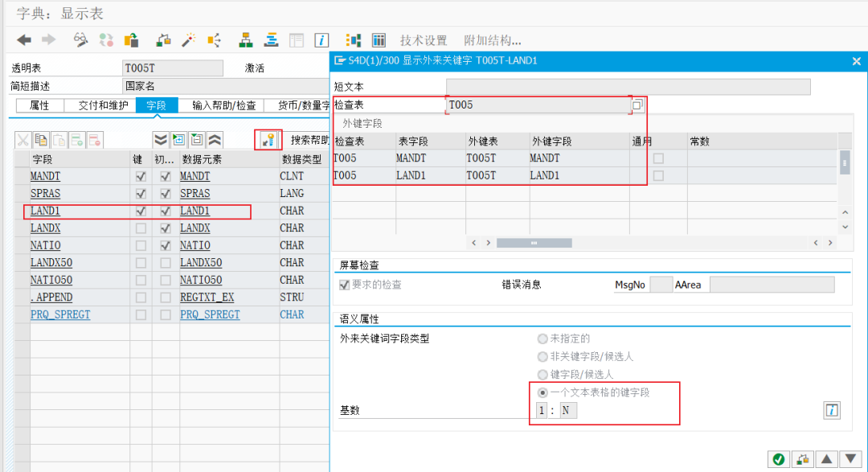Click the '附加结构...' toolbar button
Screen dimensions: 868x472
[x=492, y=40]
